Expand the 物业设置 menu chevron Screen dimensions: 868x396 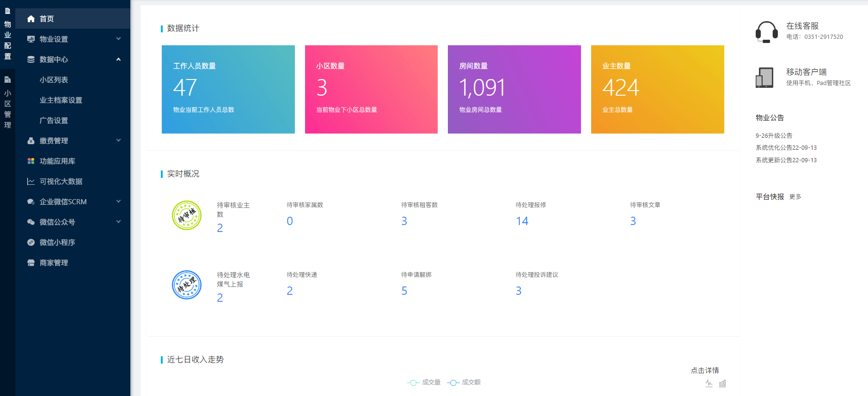[118, 39]
